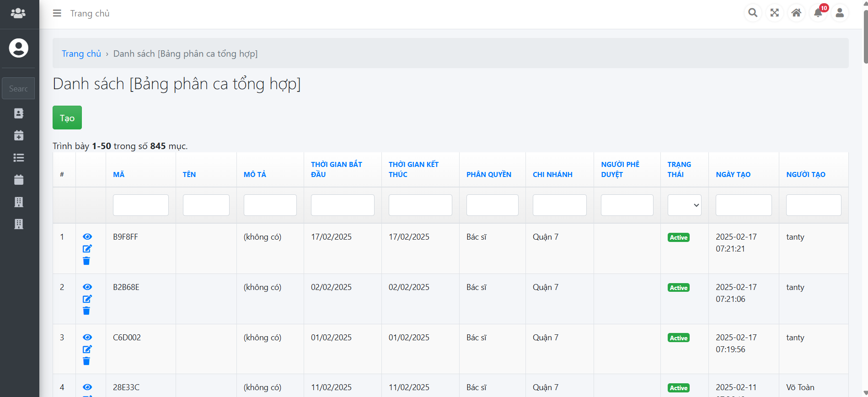Open the Trạng thái filter dropdown

684,205
